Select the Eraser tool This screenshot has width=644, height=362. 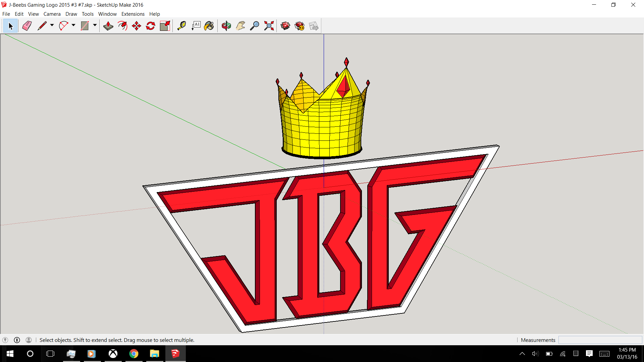tap(26, 25)
